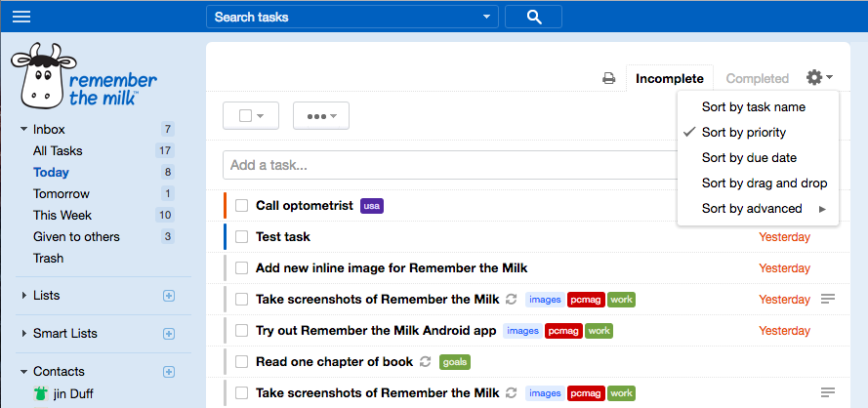Image resolution: width=868 pixels, height=408 pixels.
Task: Open the Trash folder
Action: point(48,258)
